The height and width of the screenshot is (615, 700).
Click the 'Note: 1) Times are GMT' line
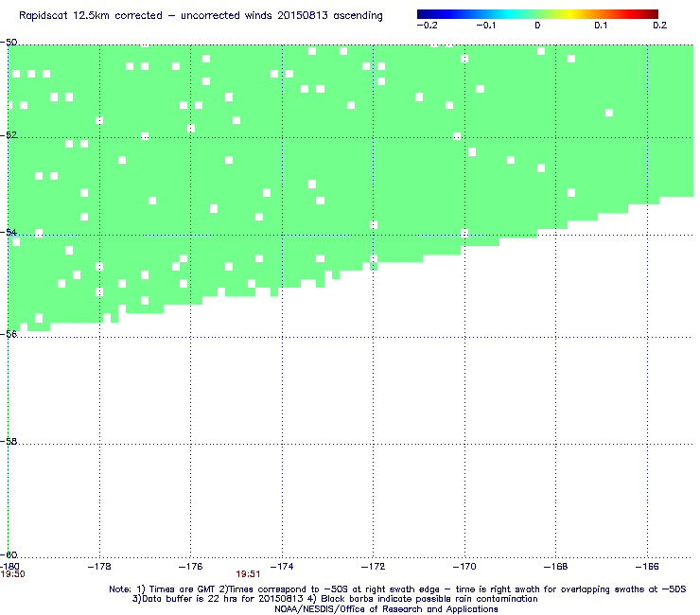tap(397, 589)
